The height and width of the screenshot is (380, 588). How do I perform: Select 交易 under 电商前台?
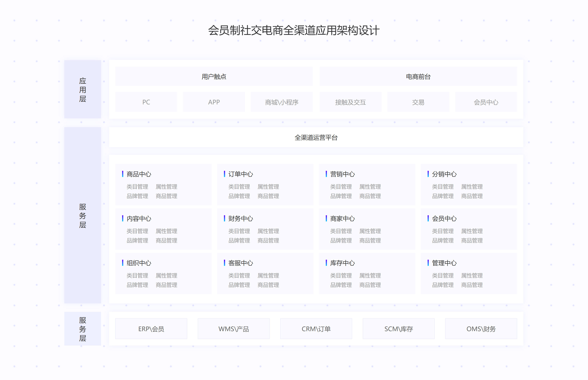click(x=418, y=102)
